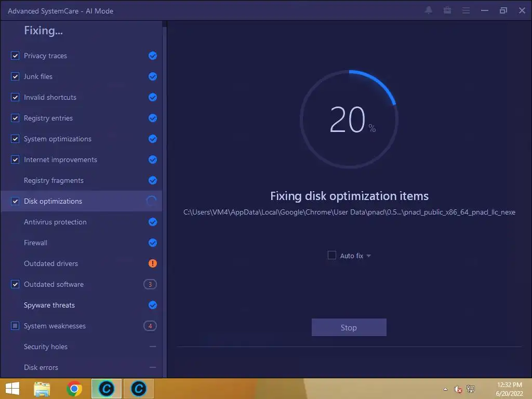The image size is (532, 399).
Task: Select the Firewall item
Action: click(82, 243)
